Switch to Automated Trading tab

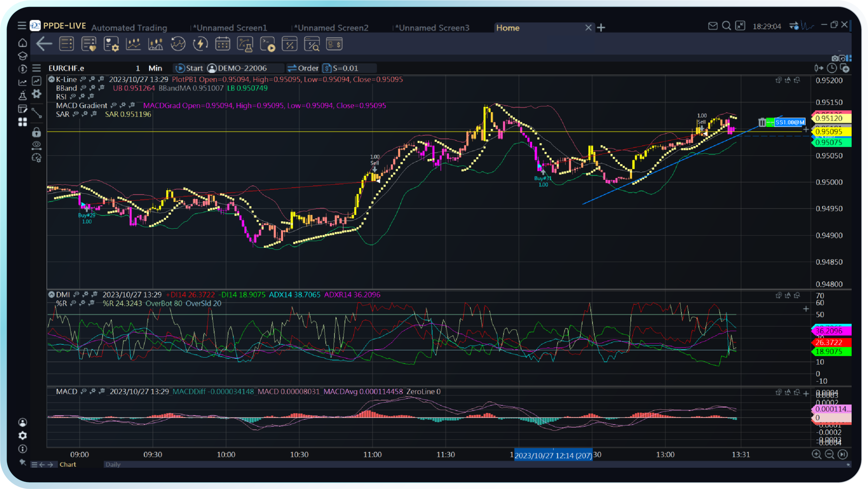tap(129, 28)
